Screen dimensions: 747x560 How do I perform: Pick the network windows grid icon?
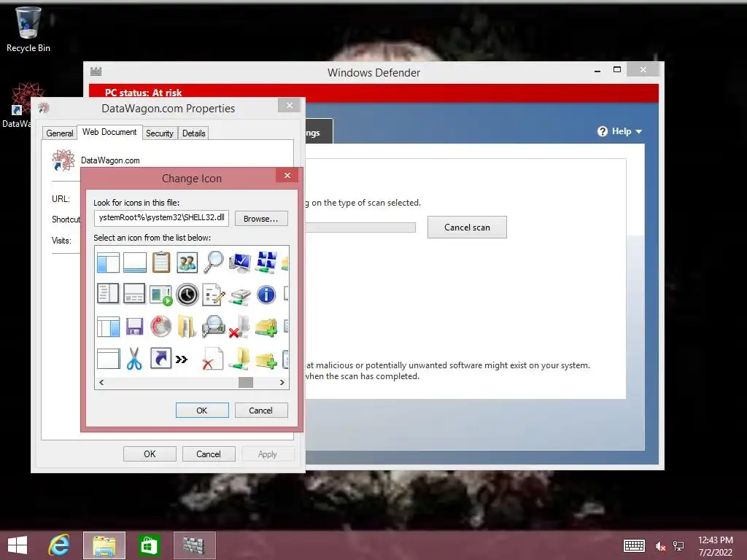click(266, 262)
